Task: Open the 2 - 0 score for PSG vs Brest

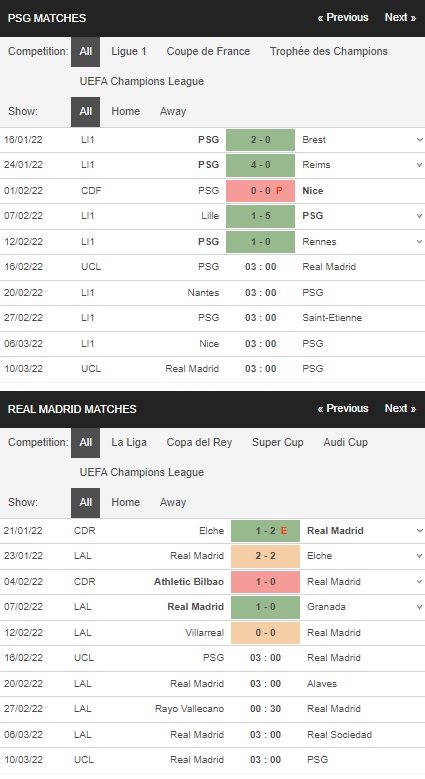Action: (x=260, y=140)
